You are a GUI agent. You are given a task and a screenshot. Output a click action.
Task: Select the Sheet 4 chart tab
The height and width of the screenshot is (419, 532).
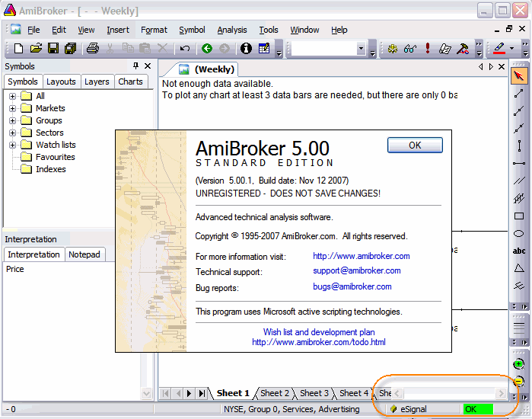click(354, 393)
